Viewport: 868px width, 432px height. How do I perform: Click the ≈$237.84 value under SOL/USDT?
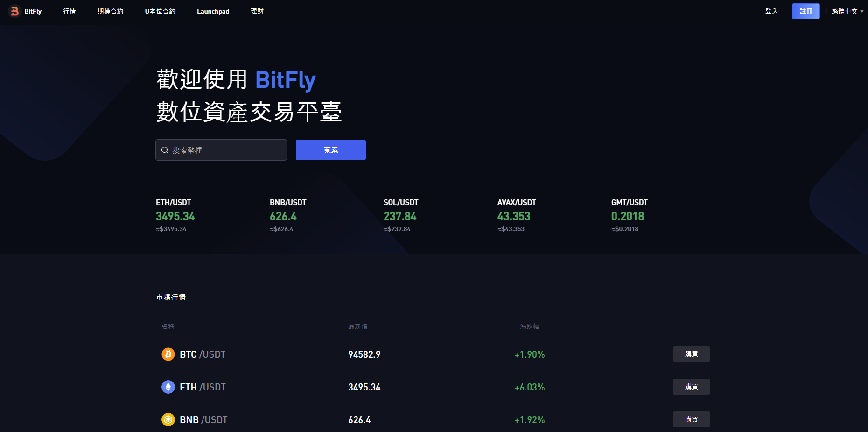point(397,229)
